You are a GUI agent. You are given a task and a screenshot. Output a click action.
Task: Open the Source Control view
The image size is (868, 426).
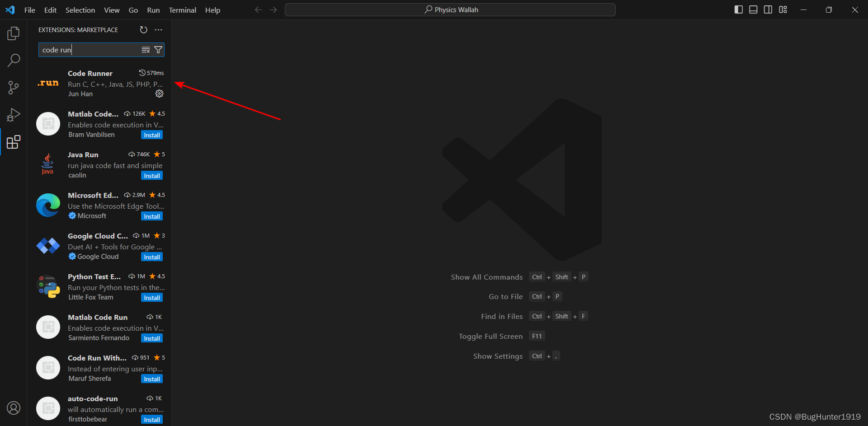14,88
